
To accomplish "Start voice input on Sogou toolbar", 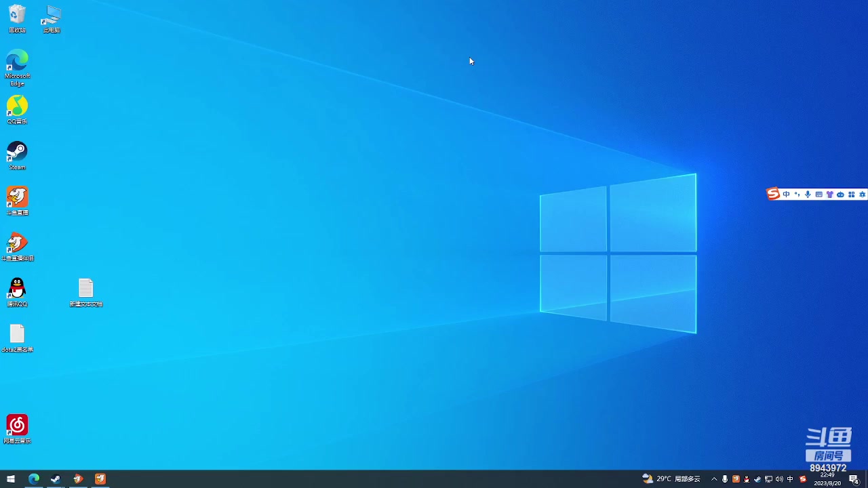I will point(808,195).
